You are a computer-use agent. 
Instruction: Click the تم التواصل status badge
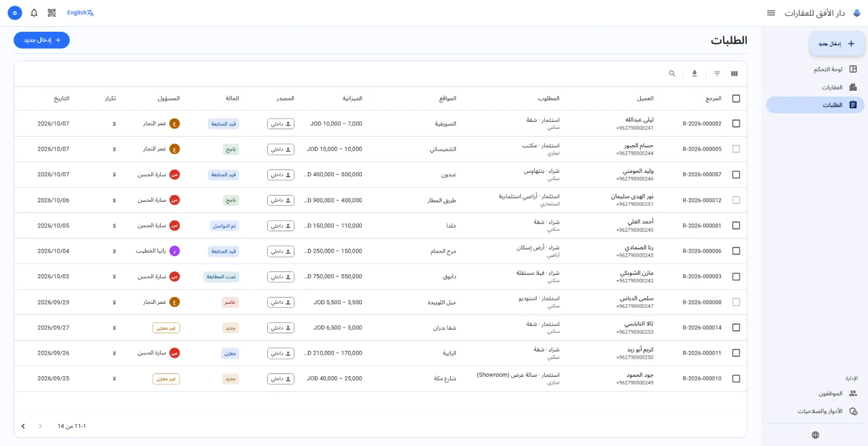224,226
